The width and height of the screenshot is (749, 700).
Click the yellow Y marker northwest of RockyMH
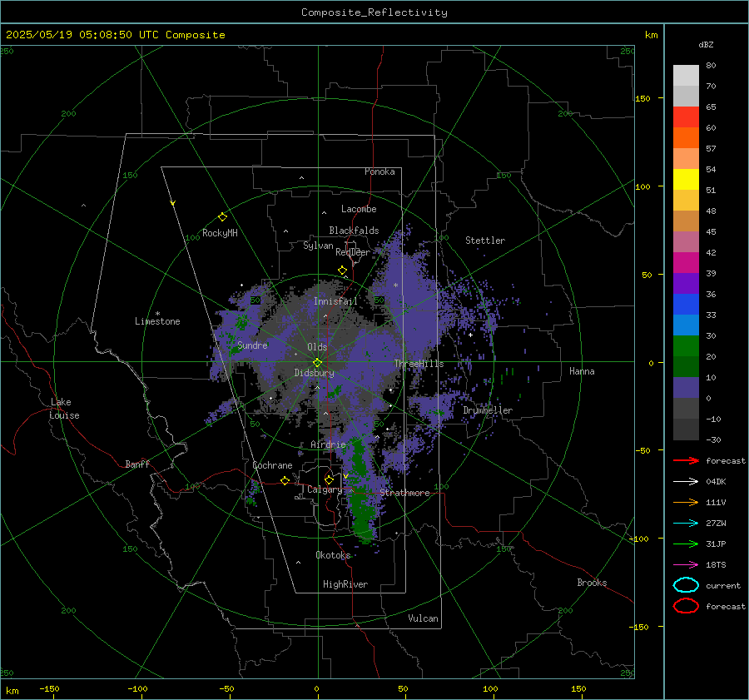pyautogui.click(x=173, y=204)
